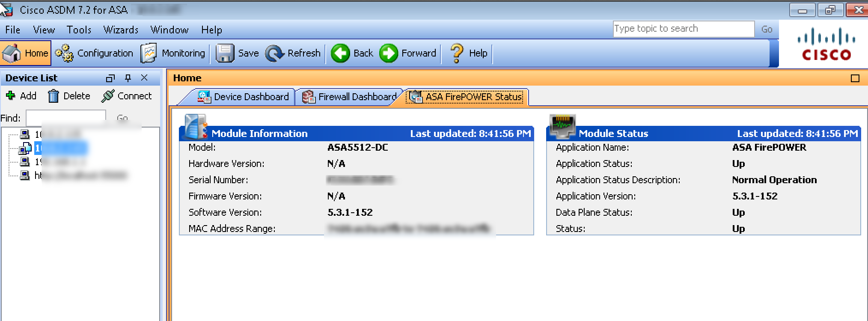Click the Home toolbar icon
868x321 pixels.
coord(12,53)
